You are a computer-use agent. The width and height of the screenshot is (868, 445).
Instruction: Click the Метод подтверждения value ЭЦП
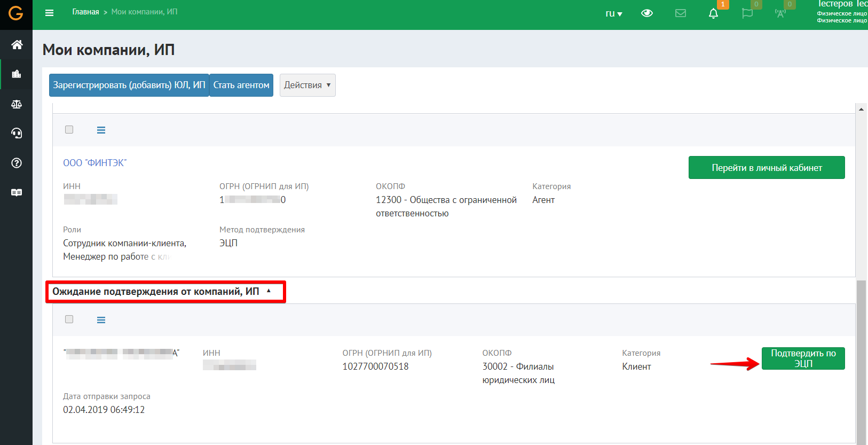(228, 243)
